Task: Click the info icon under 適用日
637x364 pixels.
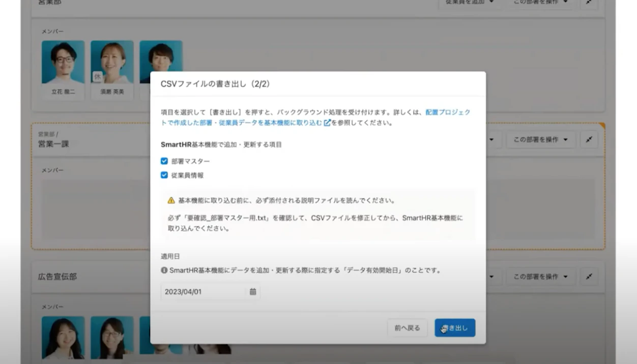Action: [164, 270]
